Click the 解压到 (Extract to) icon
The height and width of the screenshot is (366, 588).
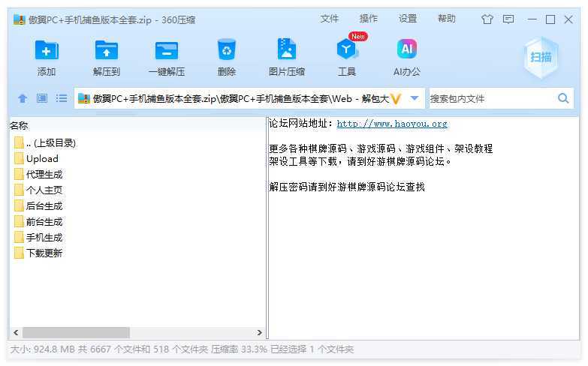(107, 51)
